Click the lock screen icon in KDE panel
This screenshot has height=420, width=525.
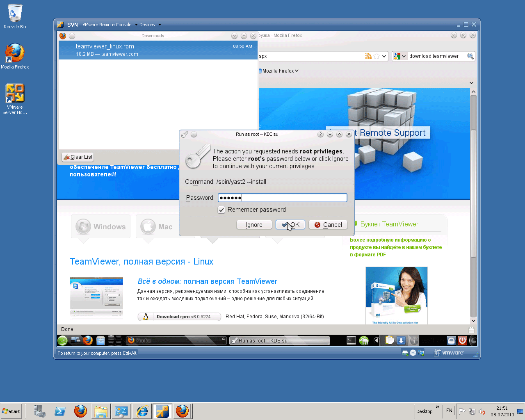pos(451,340)
